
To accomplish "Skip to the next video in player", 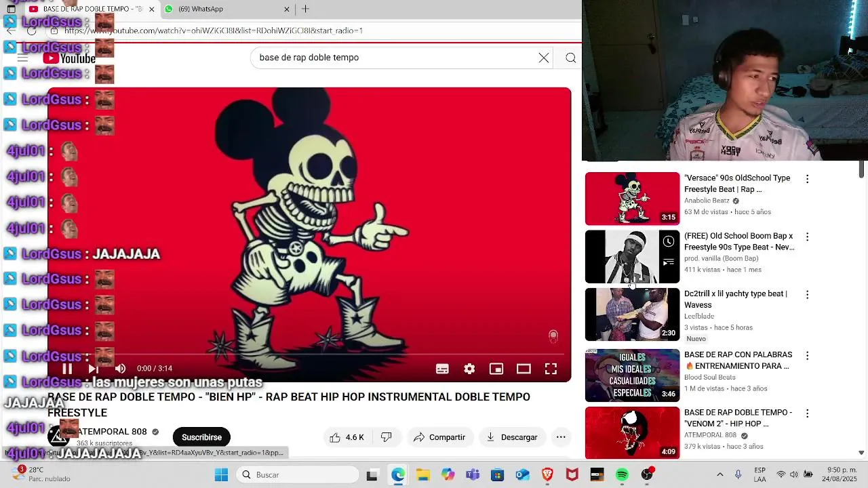I will (x=93, y=369).
